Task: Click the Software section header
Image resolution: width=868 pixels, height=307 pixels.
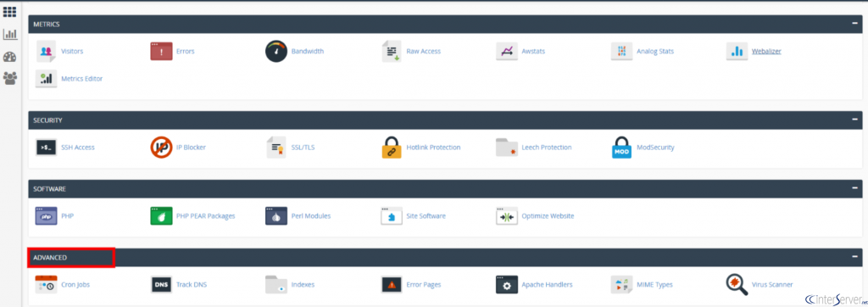Action: (444, 188)
